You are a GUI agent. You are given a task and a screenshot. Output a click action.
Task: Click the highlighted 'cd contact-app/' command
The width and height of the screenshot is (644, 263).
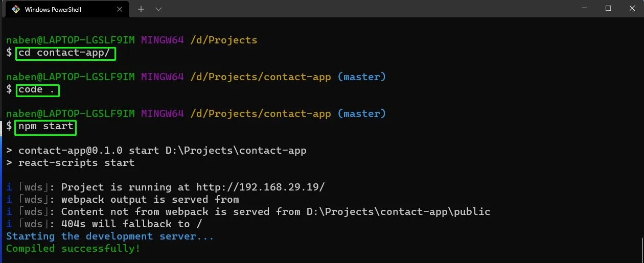(66, 53)
